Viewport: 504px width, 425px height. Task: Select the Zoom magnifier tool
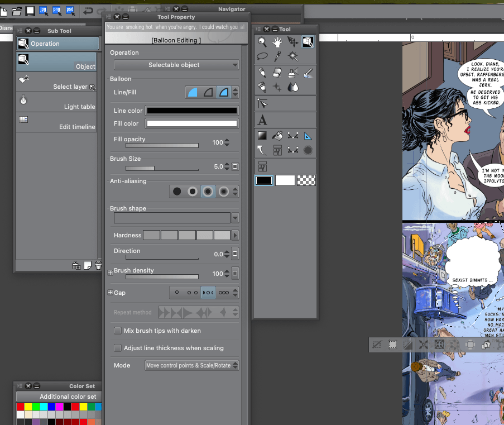(x=261, y=41)
